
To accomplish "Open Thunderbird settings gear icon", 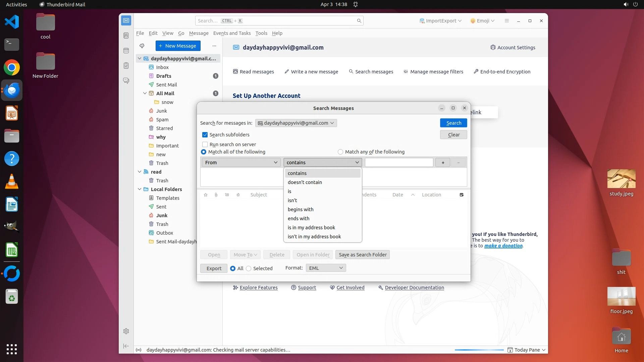I will point(126,331).
